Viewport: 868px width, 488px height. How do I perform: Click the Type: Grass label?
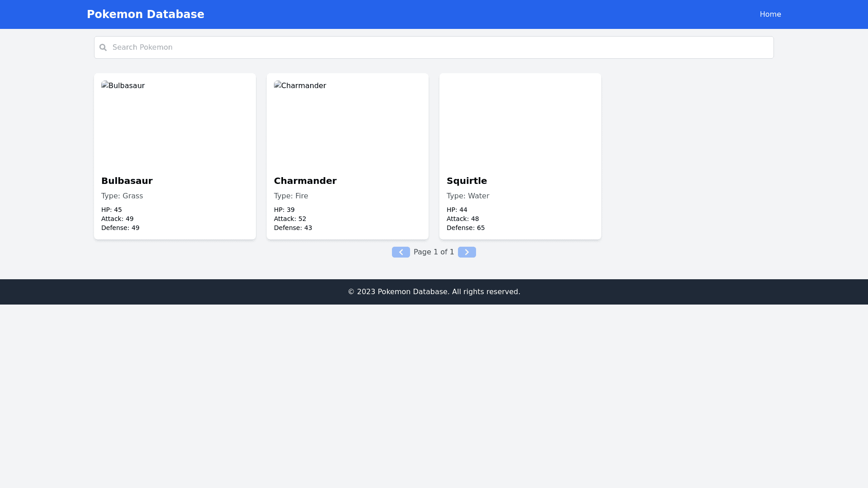click(122, 196)
